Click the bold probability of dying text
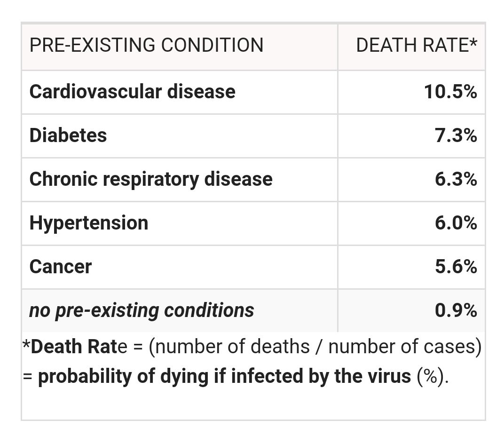504x444 pixels. pyautogui.click(x=224, y=377)
